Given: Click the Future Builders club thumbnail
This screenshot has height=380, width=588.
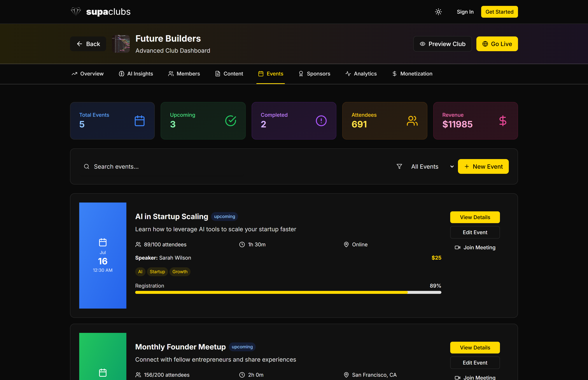Looking at the screenshot, I should click(121, 44).
